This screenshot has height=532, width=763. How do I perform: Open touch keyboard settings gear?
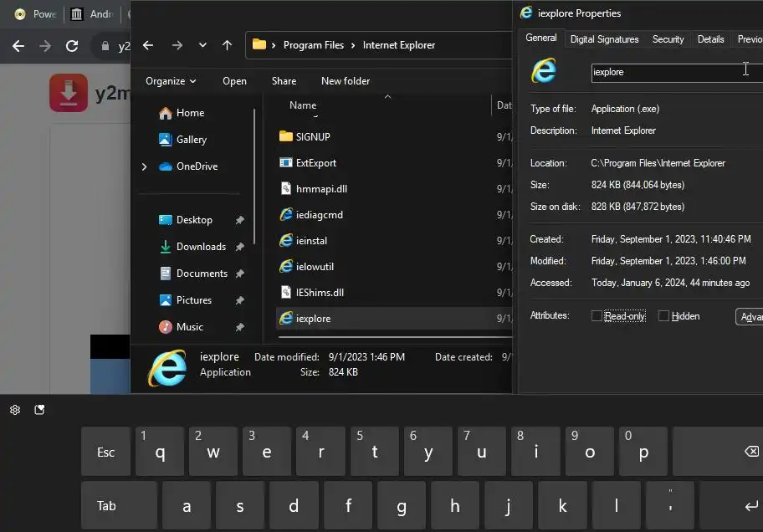[15, 410]
